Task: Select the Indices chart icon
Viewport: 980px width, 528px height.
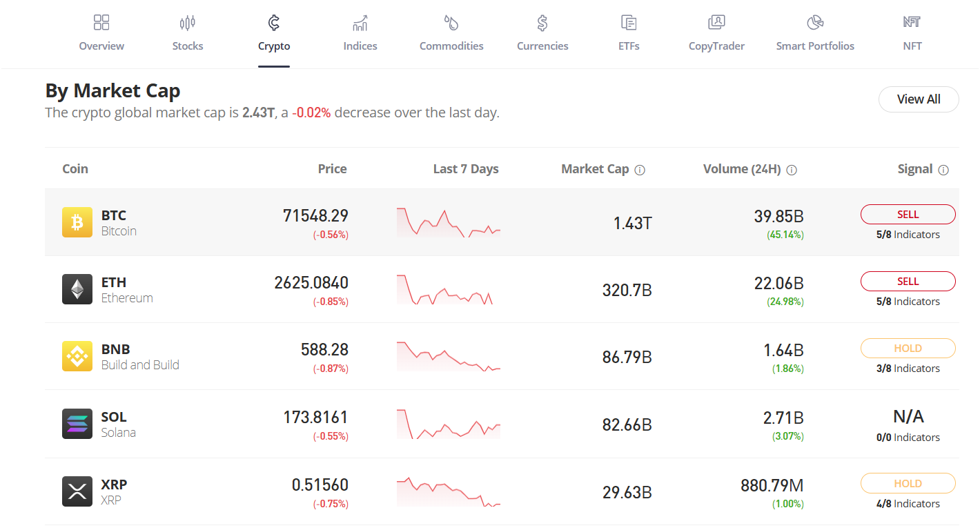Action: [360, 23]
